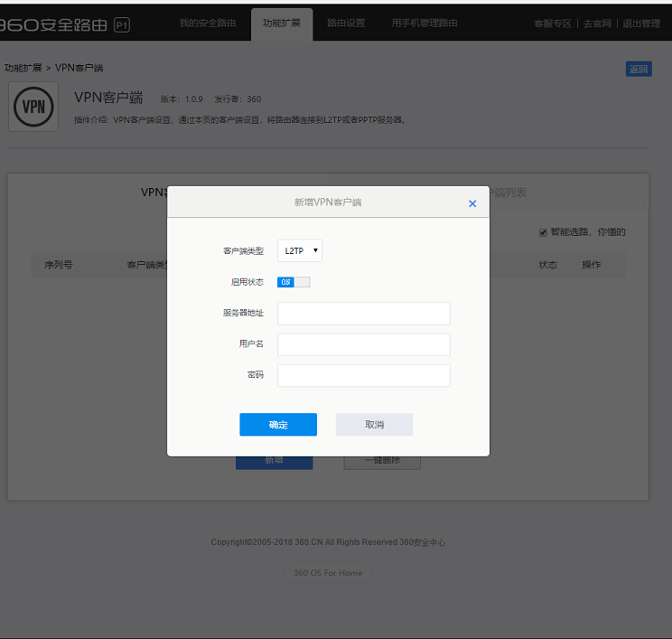Select the 功能扩展 tab
This screenshot has width=672, height=639.
point(282,23)
